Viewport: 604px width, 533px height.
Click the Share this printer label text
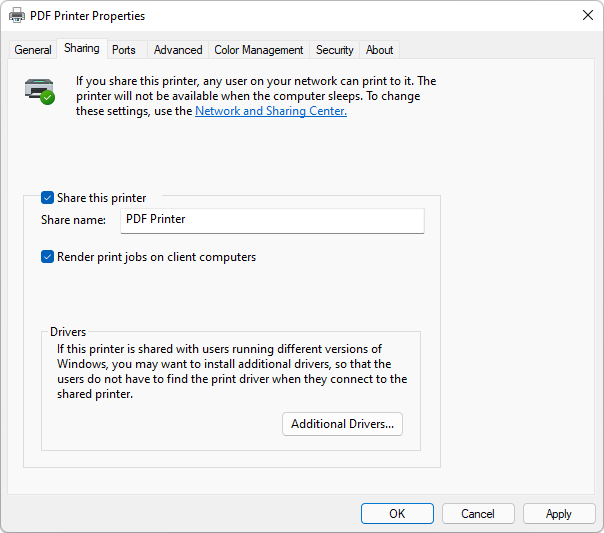tap(102, 198)
